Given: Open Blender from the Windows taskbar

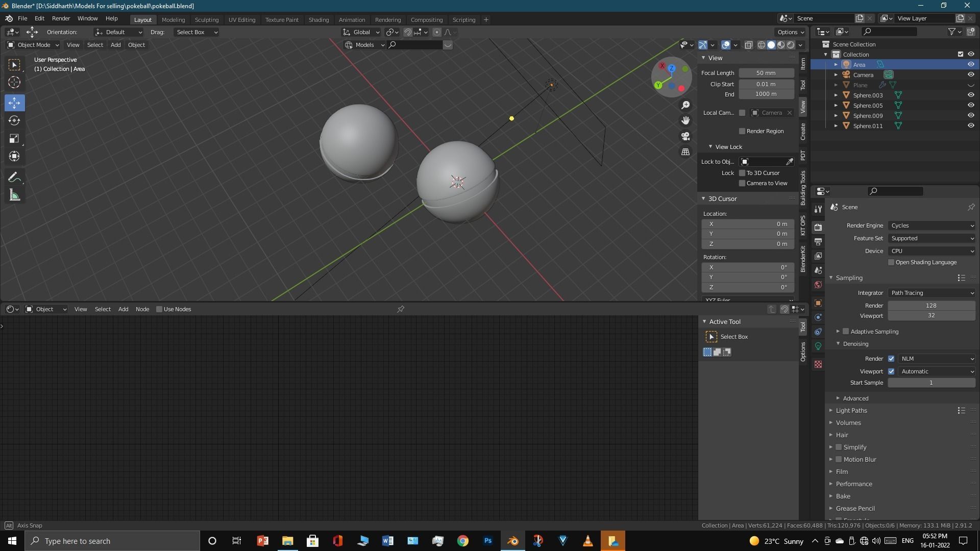Looking at the screenshot, I should click(x=513, y=541).
